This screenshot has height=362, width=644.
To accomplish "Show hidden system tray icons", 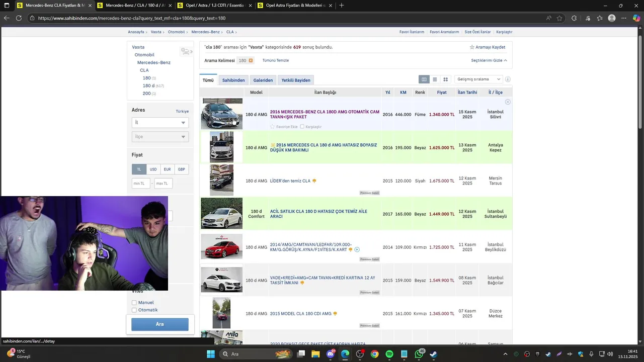I will point(505,354).
